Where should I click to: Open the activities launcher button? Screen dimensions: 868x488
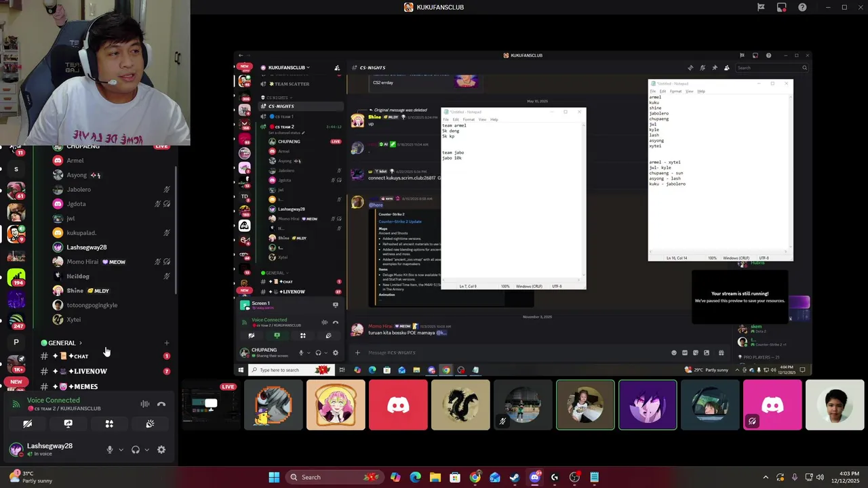click(109, 424)
